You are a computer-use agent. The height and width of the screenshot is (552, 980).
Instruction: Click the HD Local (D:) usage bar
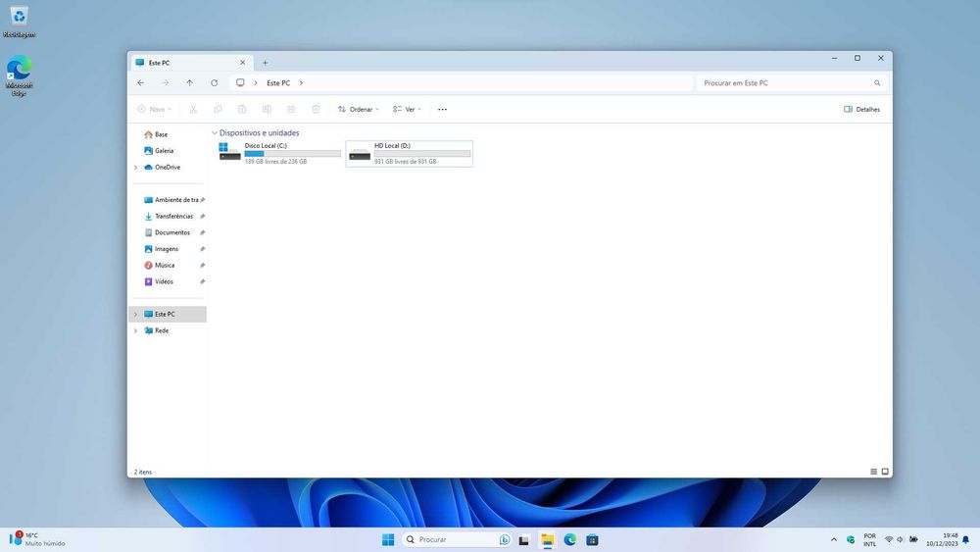pos(422,153)
